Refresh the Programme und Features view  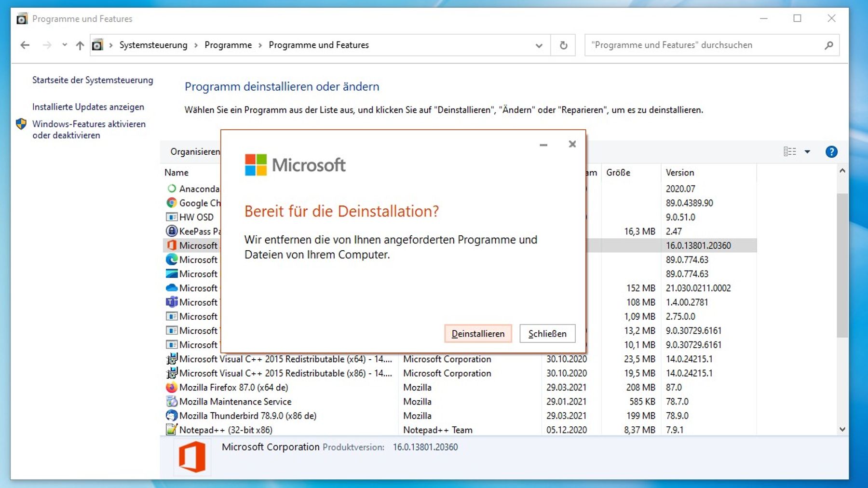(x=563, y=45)
